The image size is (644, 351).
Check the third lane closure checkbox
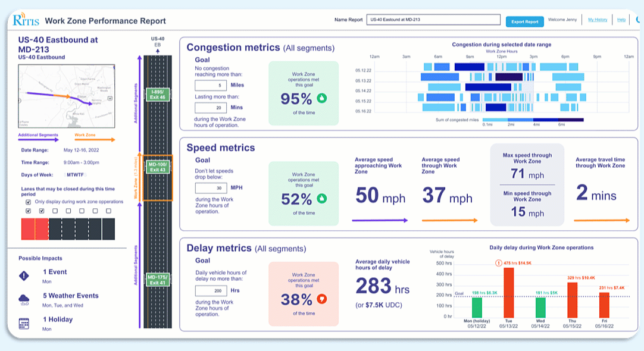(55, 211)
